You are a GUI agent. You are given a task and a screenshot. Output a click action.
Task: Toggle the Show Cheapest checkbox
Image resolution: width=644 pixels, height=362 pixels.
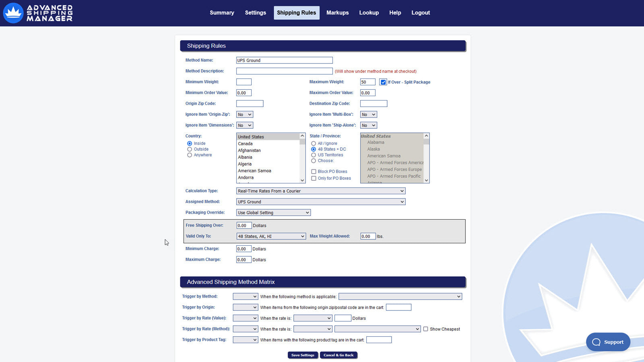click(x=426, y=329)
